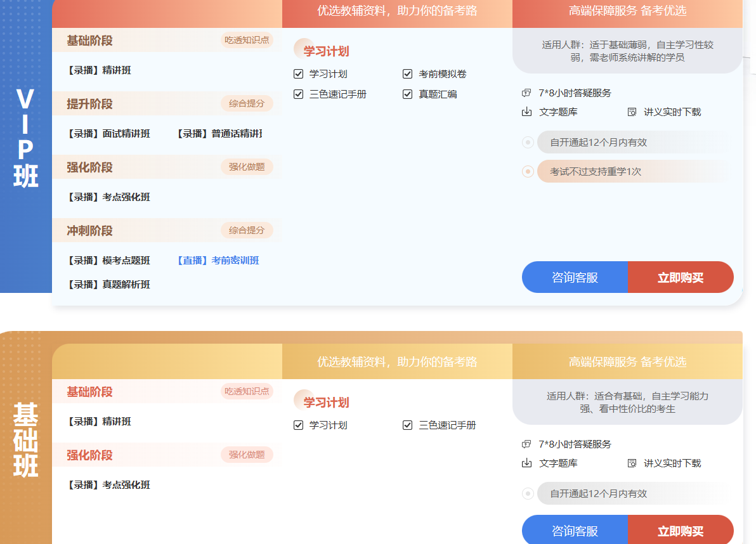Open 【录播】普通话精讲 course
This screenshot has height=544, width=756.
tap(219, 134)
